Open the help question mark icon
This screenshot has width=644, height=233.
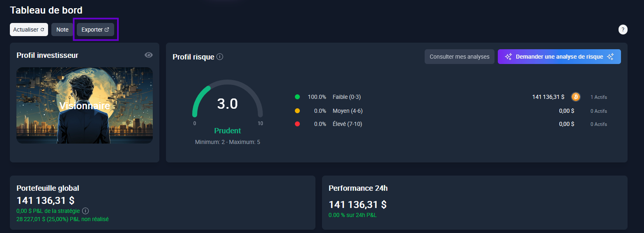623,30
